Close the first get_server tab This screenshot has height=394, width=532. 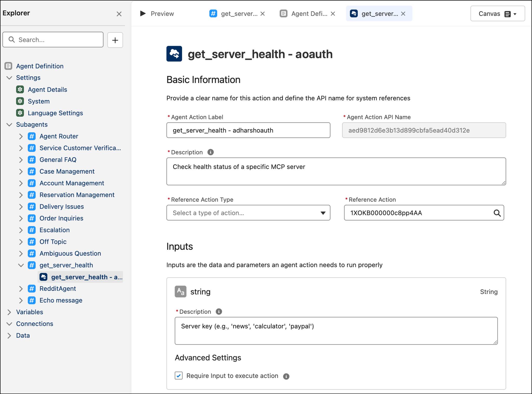click(263, 14)
